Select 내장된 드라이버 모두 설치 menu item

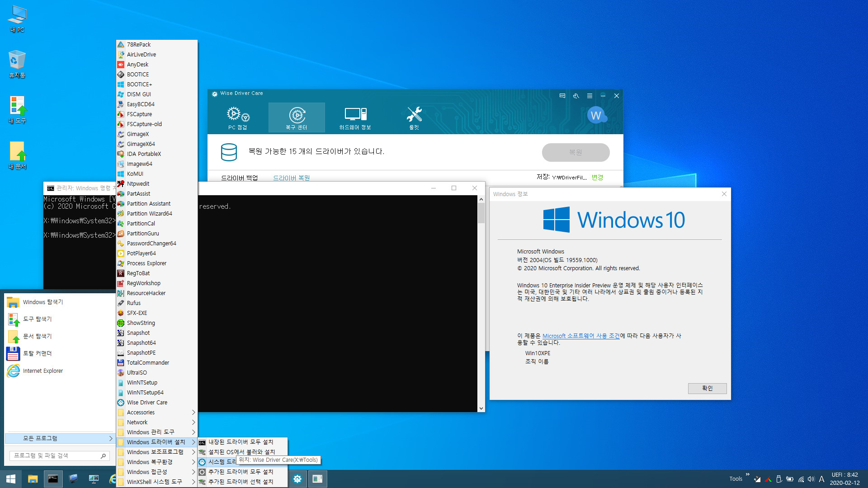(x=240, y=442)
